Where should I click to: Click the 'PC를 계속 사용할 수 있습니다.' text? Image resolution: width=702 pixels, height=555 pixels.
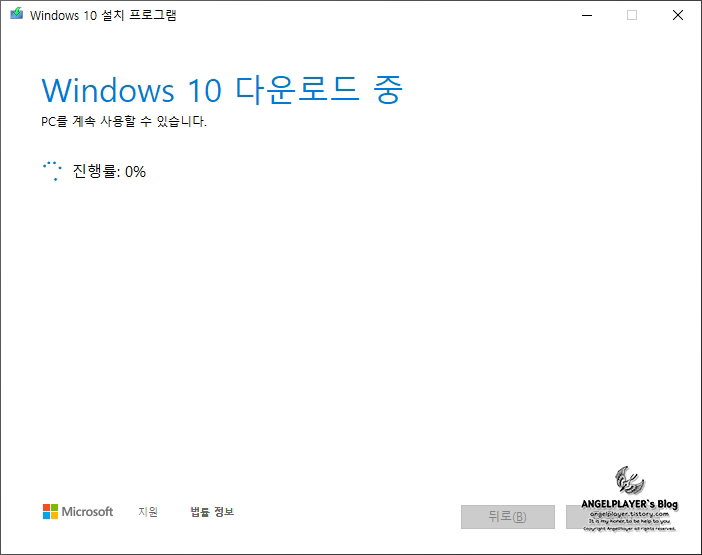coord(124,121)
